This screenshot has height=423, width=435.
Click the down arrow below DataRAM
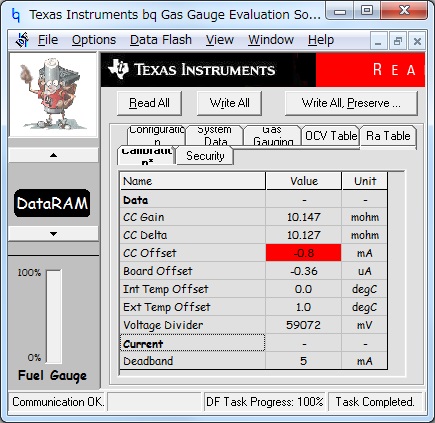click(x=53, y=234)
